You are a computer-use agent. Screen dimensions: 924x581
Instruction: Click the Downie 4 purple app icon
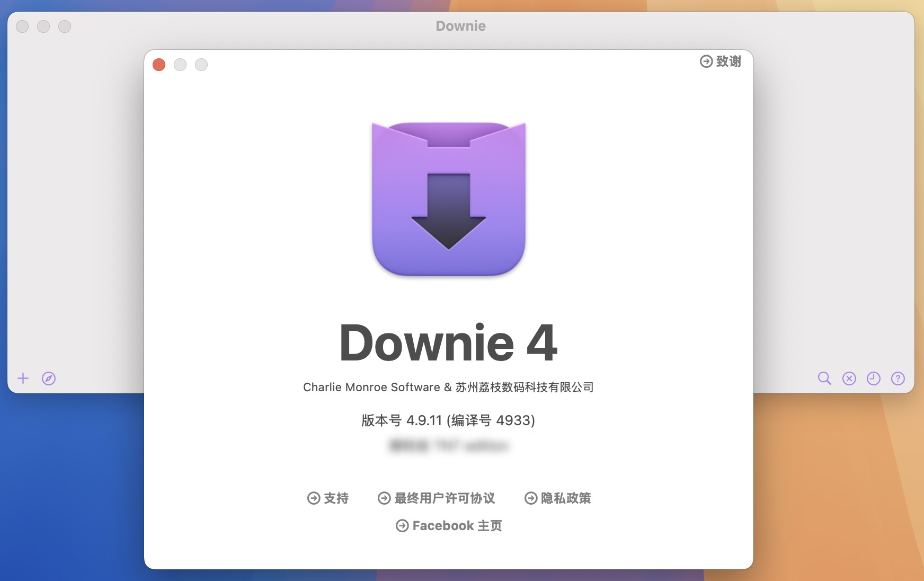click(x=449, y=199)
